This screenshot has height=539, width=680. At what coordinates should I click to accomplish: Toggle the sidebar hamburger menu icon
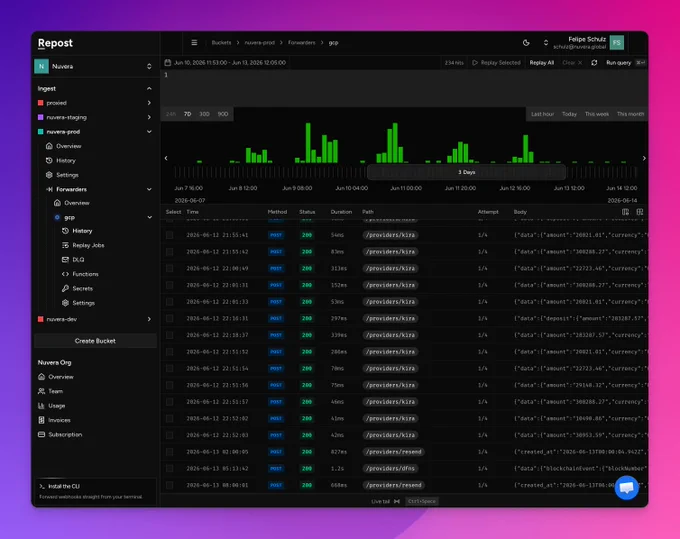click(x=194, y=42)
